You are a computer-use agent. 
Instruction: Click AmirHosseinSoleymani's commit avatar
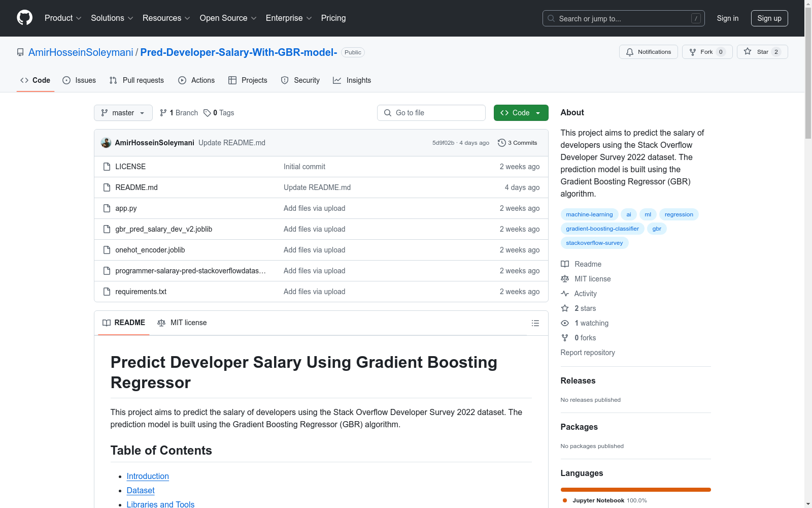click(106, 143)
